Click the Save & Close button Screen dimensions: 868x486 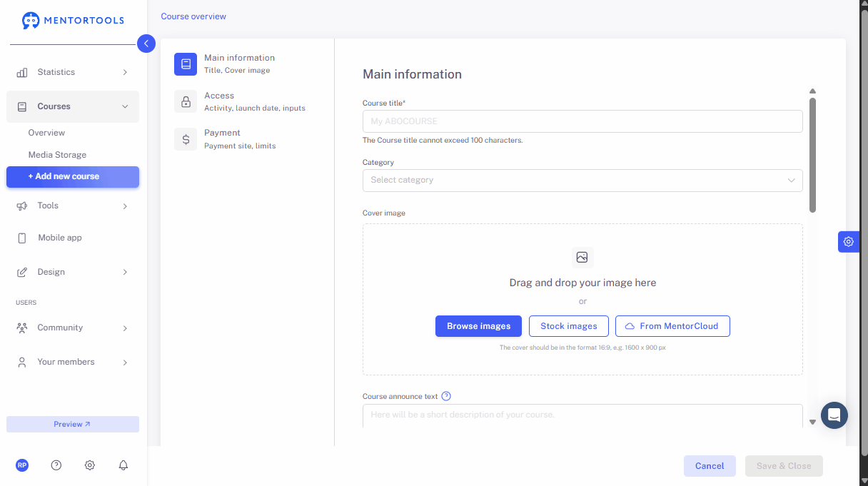[784, 466]
